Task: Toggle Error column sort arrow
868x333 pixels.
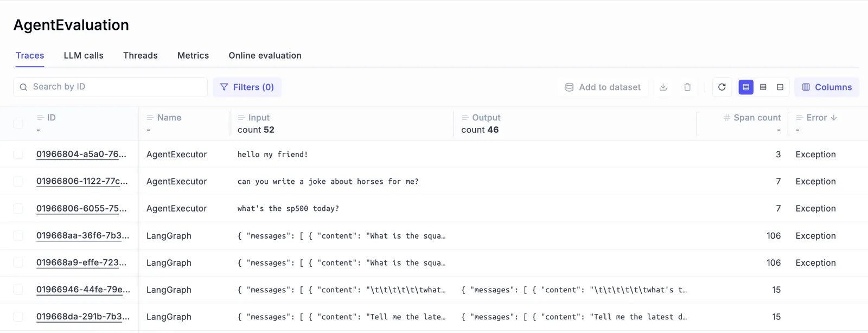Action: 834,118
